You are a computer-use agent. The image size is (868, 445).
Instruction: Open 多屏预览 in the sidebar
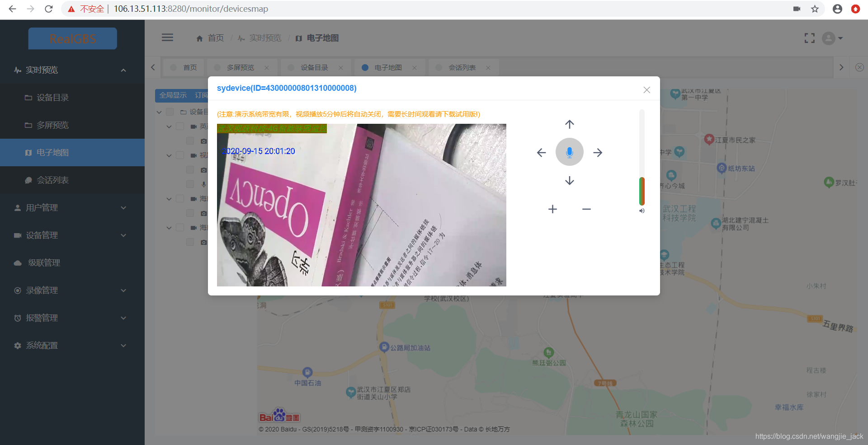pos(72,125)
